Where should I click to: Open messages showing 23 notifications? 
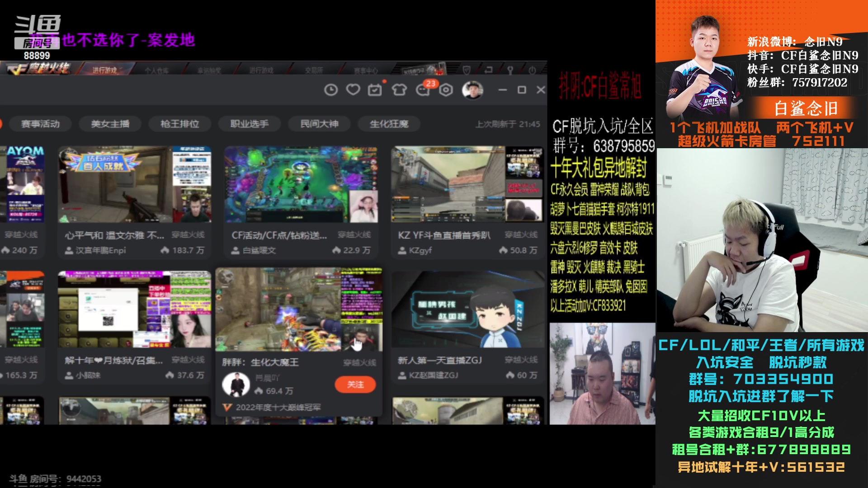tap(423, 89)
